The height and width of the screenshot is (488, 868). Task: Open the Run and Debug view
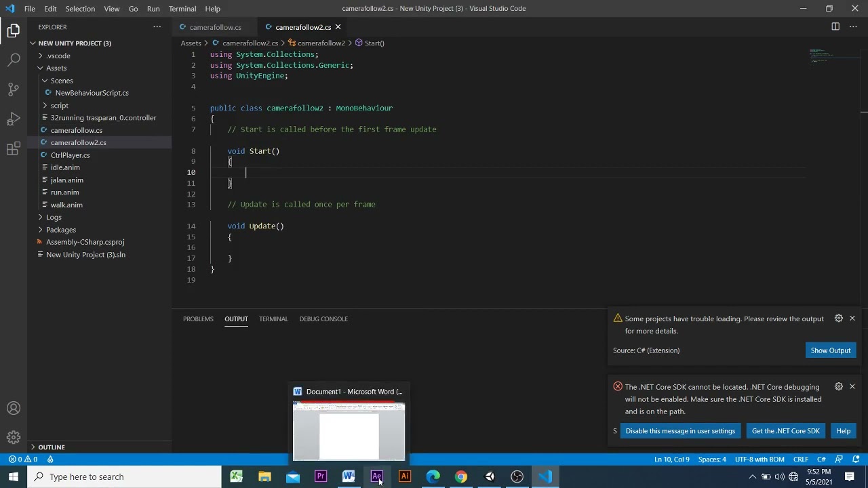pyautogui.click(x=14, y=119)
